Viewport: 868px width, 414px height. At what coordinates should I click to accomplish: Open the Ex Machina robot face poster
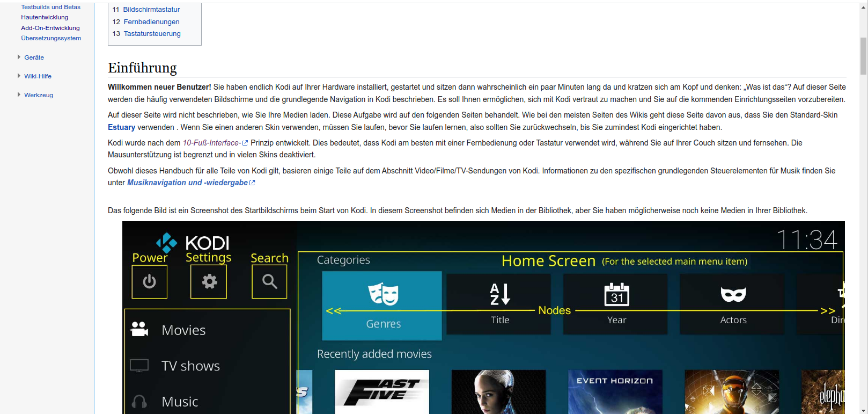498,392
